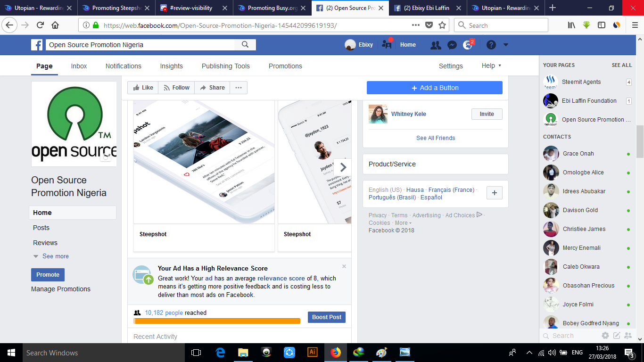Click the orange people reached progress bar
644x362 pixels.
pos(217,321)
